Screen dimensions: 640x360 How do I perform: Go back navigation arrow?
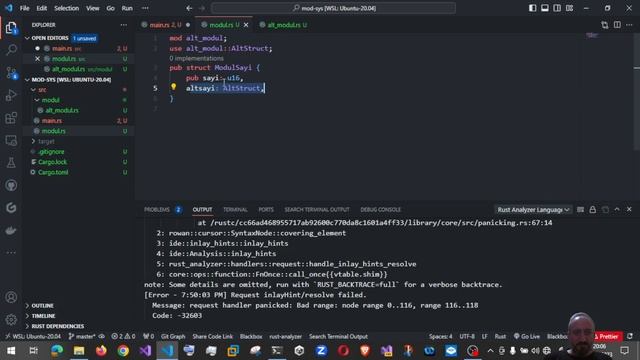point(189,8)
